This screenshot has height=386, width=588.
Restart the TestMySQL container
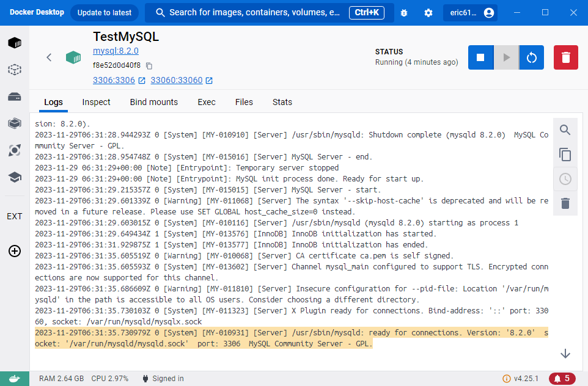(531, 57)
